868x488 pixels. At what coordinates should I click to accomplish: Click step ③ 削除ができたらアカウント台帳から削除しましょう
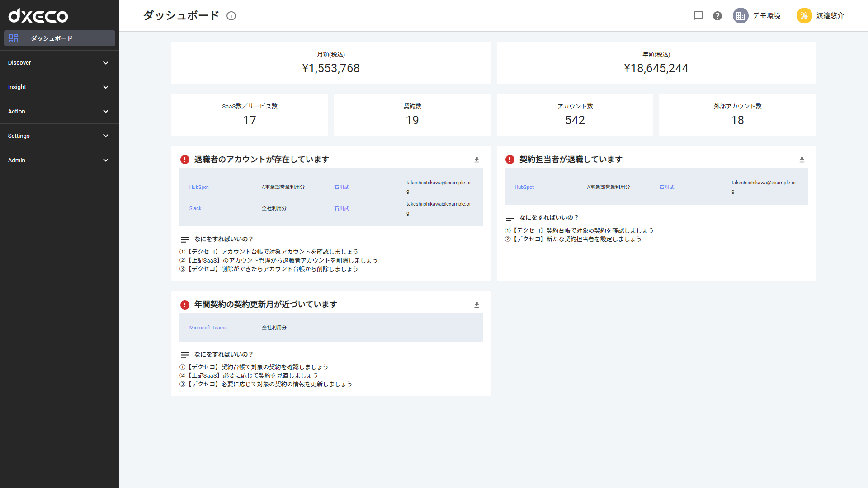click(269, 269)
